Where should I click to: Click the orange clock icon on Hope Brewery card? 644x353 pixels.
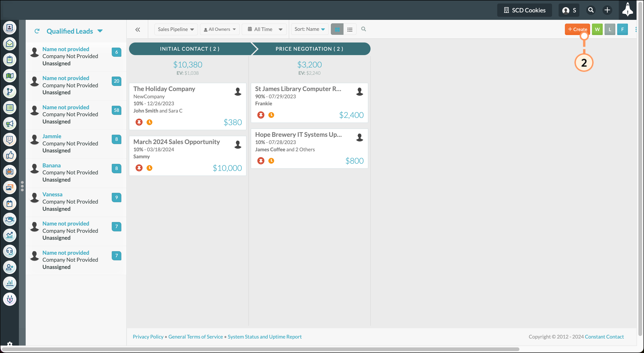pos(271,161)
